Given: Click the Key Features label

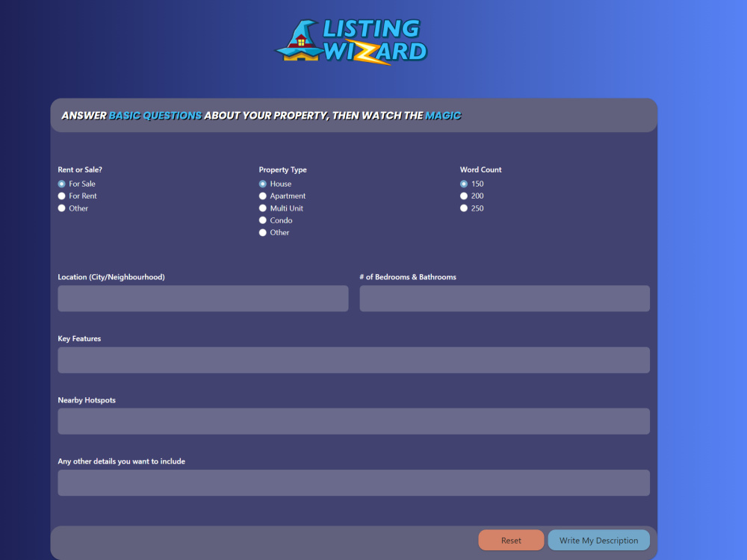Looking at the screenshot, I should 79,338.
